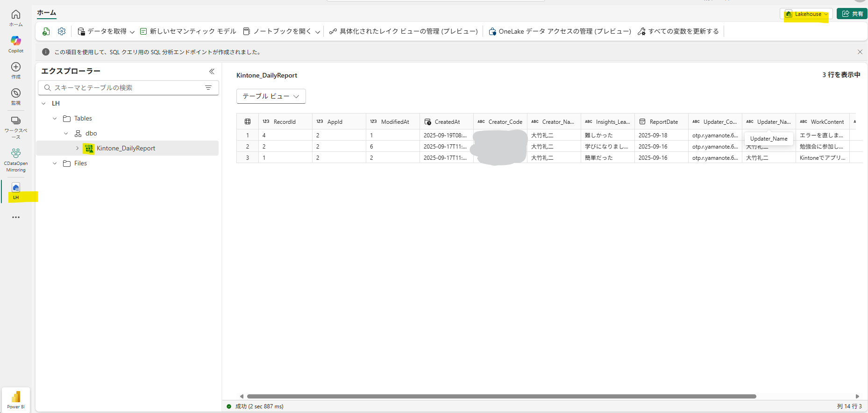
Task: Open Copilot from the sidebar
Action: [16, 44]
